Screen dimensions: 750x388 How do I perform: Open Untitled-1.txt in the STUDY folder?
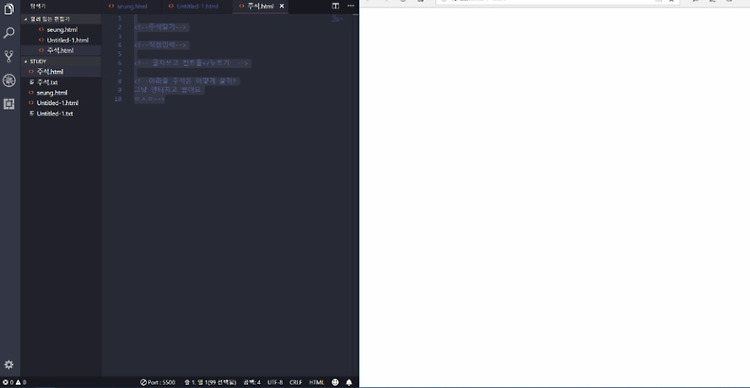tap(55, 114)
